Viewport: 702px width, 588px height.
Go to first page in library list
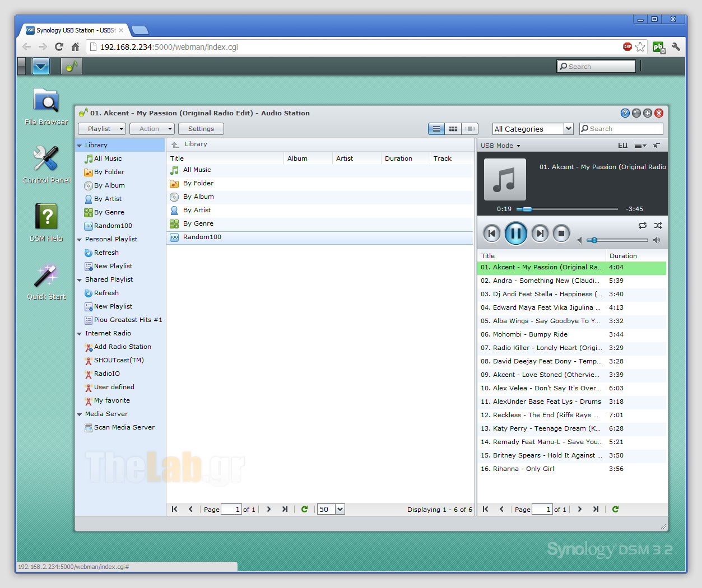pos(175,509)
